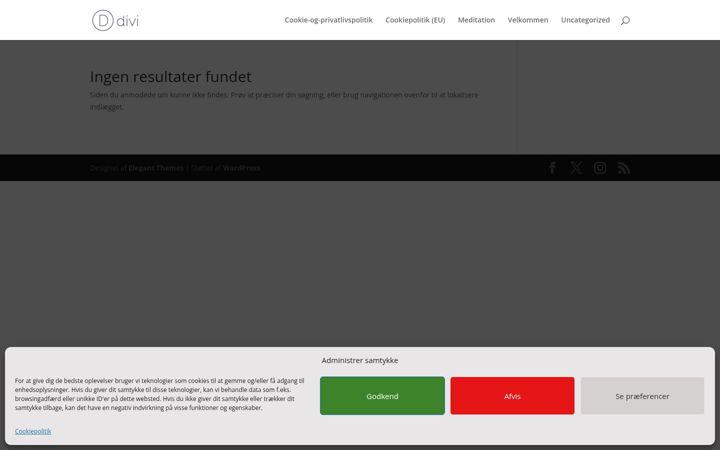Open Cookie-og-privatlivspolitik menu item
Screen dimensions: 720x450
(x=328, y=20)
